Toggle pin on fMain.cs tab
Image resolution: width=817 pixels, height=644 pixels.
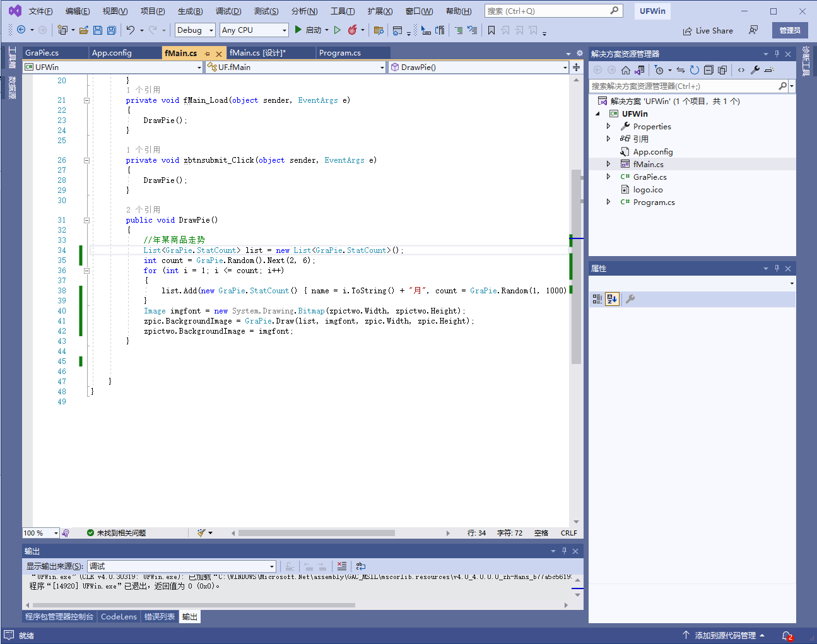(207, 54)
